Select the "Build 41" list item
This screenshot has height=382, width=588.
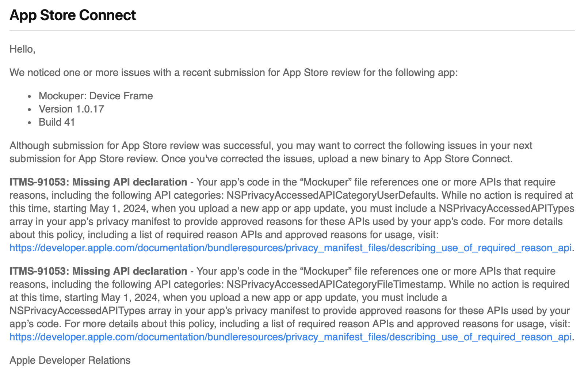(57, 122)
